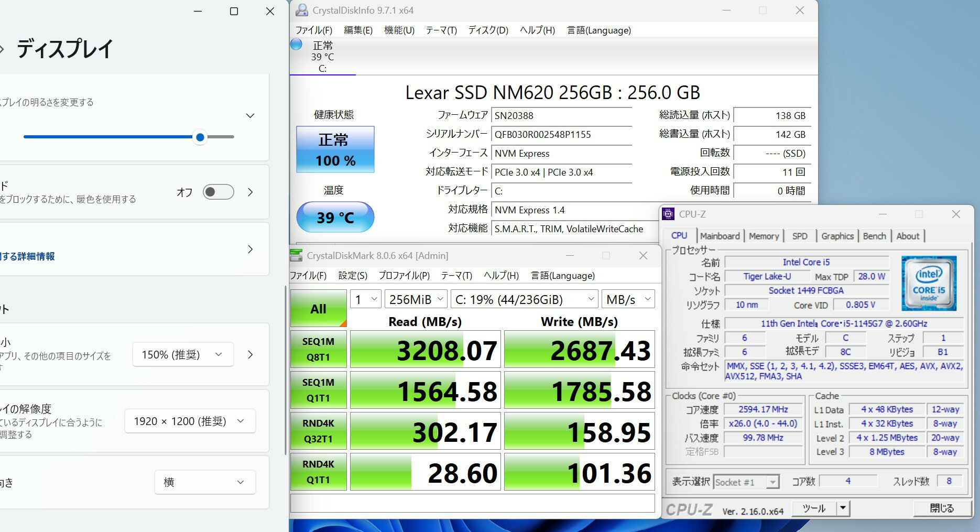Open the MB/s unit dropdown
Viewport: 980px width, 532px height.
[x=628, y=299]
